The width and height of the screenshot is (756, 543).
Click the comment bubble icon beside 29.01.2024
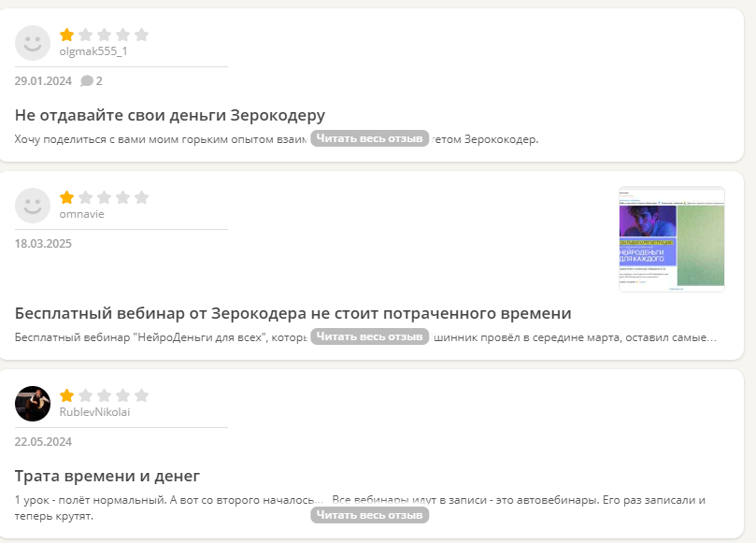point(87,81)
